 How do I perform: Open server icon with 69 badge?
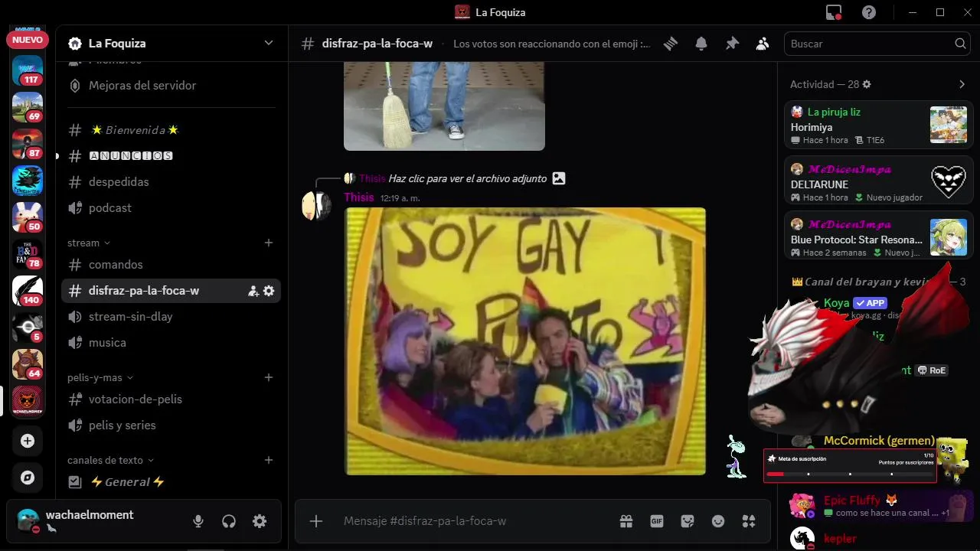coord(28,107)
